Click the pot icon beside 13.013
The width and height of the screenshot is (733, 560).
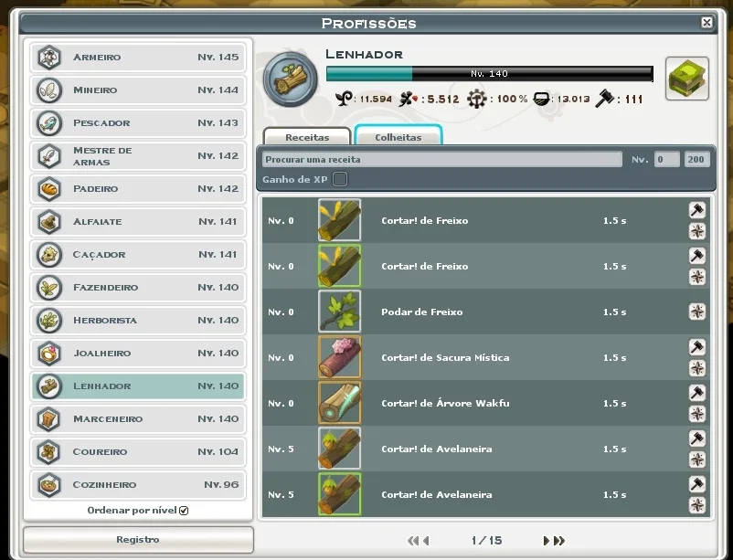pyautogui.click(x=541, y=99)
